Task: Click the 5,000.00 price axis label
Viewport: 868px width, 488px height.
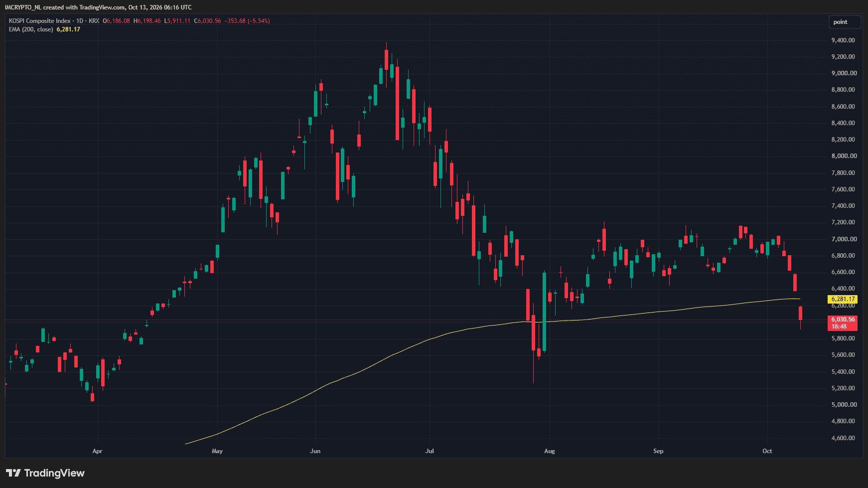Action: click(x=844, y=405)
